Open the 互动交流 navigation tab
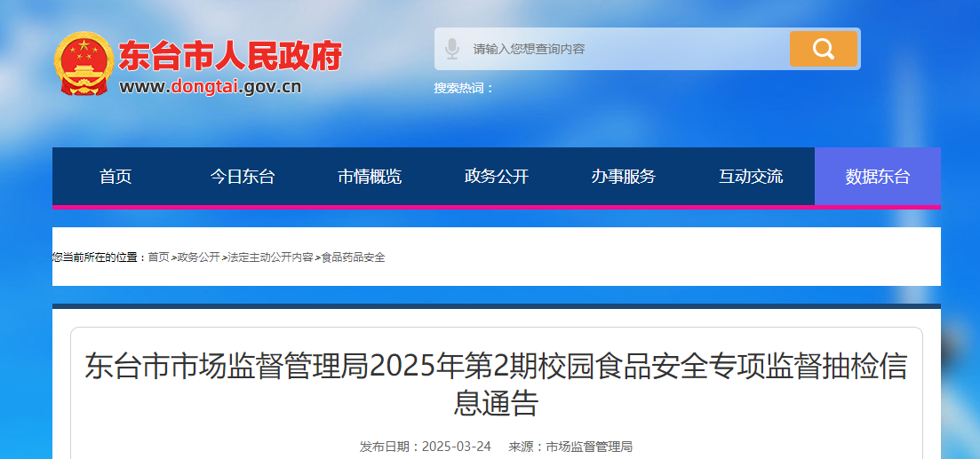The height and width of the screenshot is (459, 980). 751,177
